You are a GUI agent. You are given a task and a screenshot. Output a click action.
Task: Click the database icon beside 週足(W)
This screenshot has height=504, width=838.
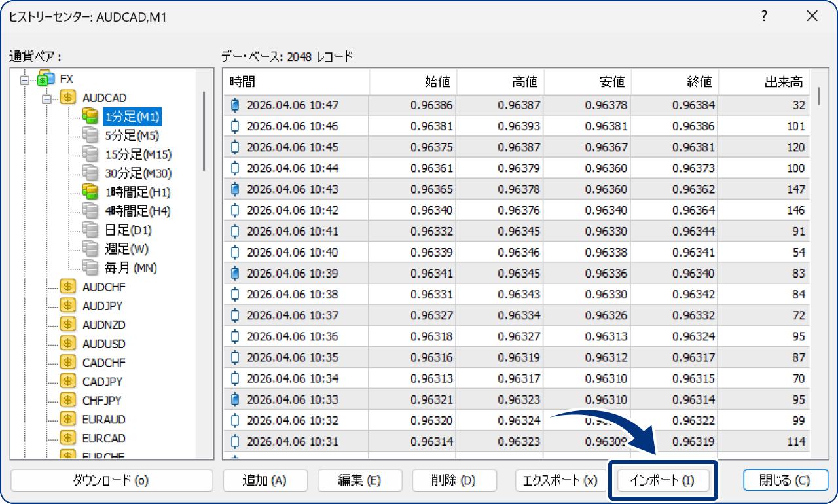click(89, 249)
